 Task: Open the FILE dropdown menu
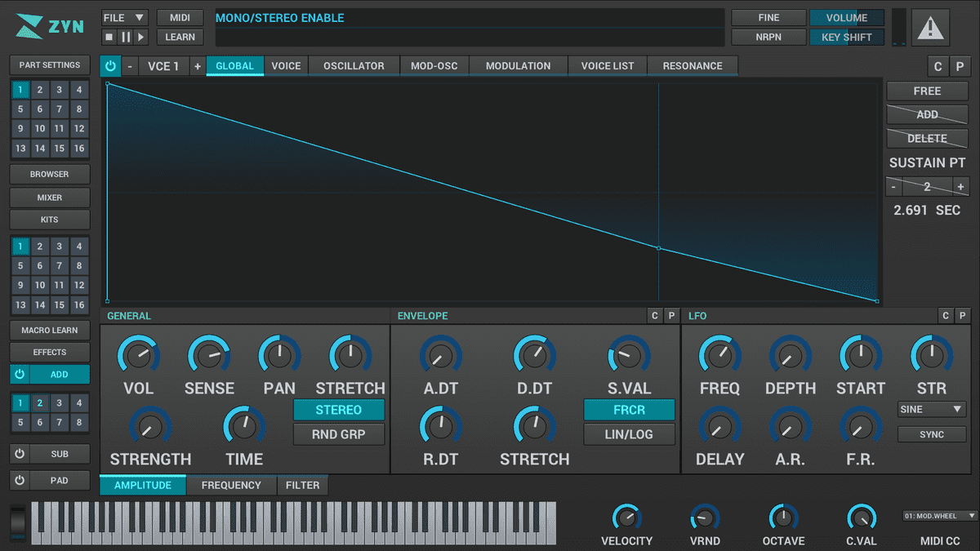(123, 16)
